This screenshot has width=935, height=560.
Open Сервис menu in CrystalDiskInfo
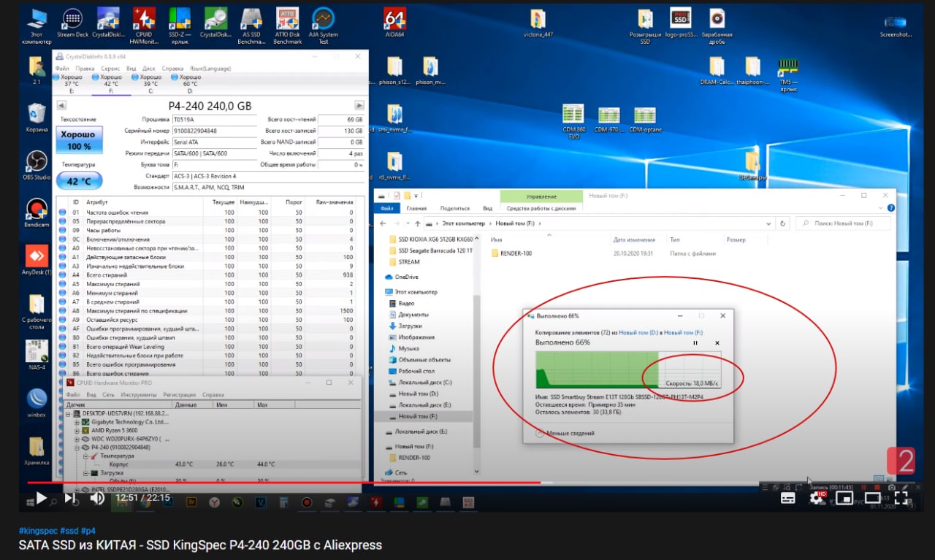[x=110, y=68]
